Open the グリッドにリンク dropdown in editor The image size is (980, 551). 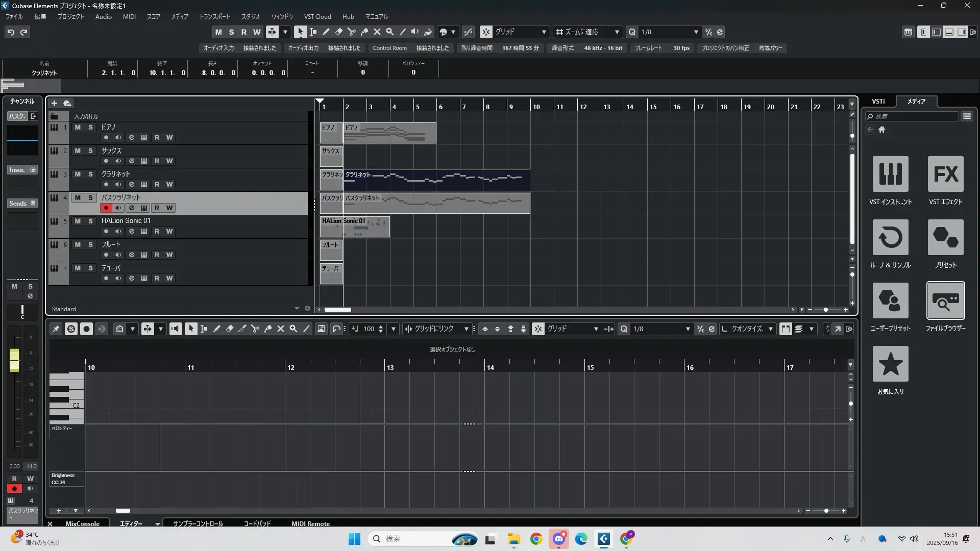pos(436,329)
